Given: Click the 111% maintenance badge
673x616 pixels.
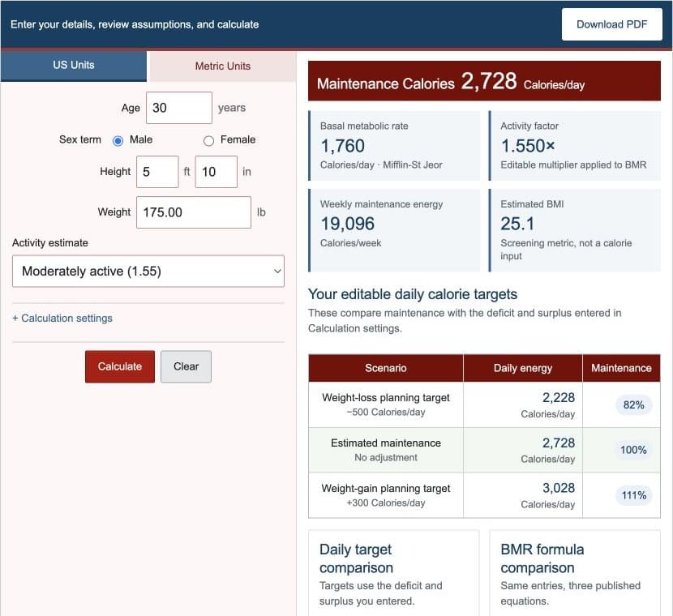Looking at the screenshot, I should pyautogui.click(x=633, y=495).
